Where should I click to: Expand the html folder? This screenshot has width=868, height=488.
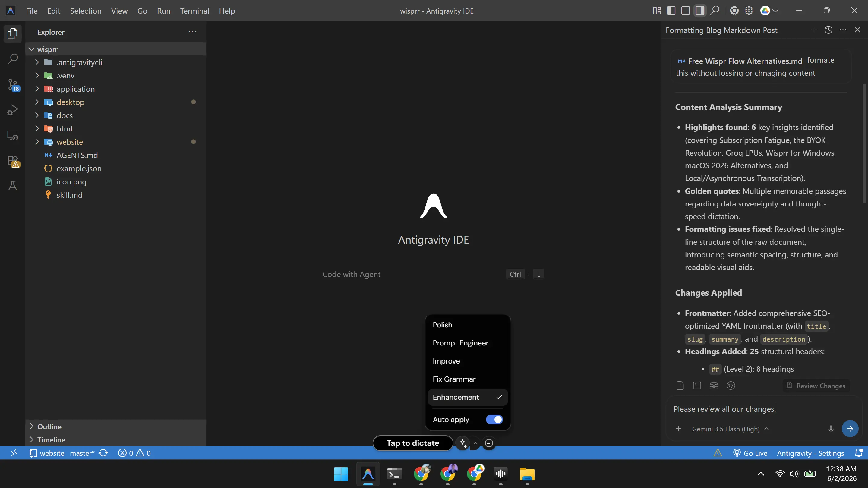[115, 129]
